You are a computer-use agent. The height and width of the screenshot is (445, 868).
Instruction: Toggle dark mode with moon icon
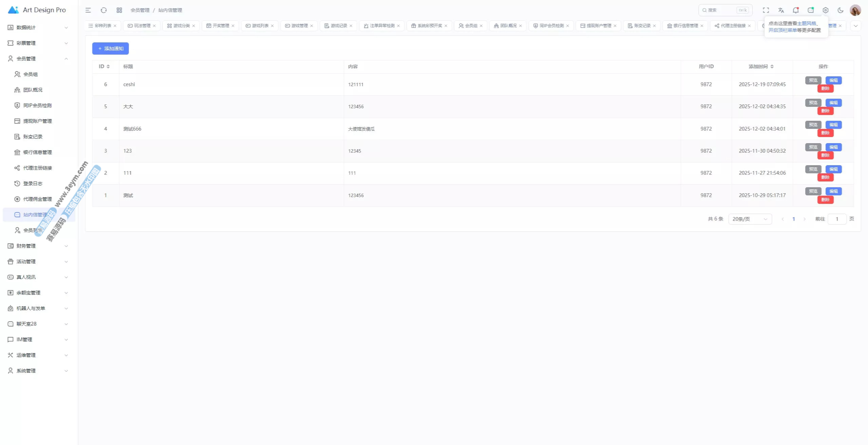(x=840, y=10)
